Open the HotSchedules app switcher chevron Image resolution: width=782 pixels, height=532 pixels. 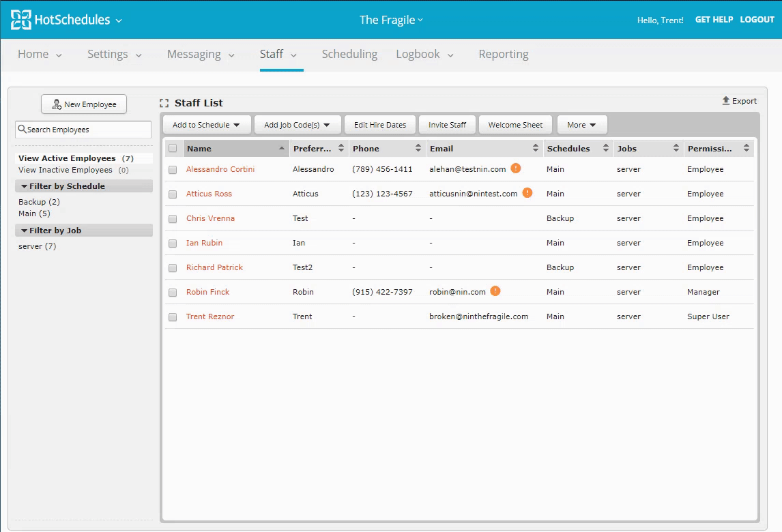coord(119,21)
